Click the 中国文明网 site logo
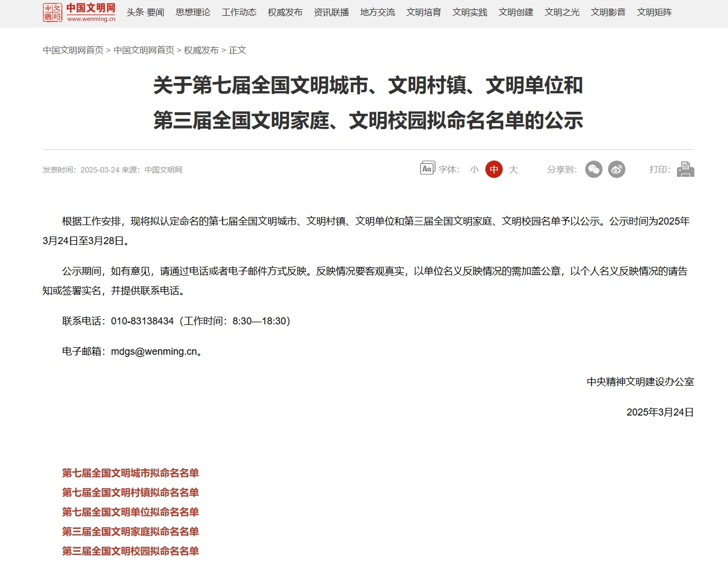The height and width of the screenshot is (575, 728). coord(79,12)
